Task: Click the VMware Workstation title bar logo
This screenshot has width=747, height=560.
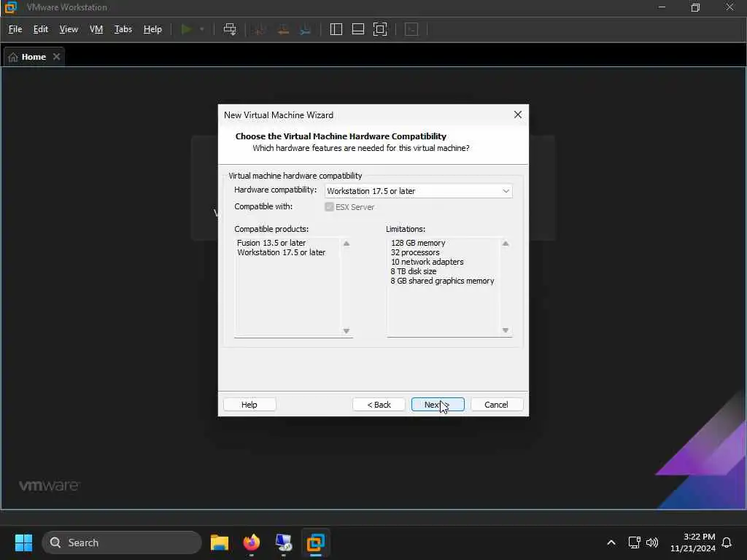Action: click(x=10, y=7)
